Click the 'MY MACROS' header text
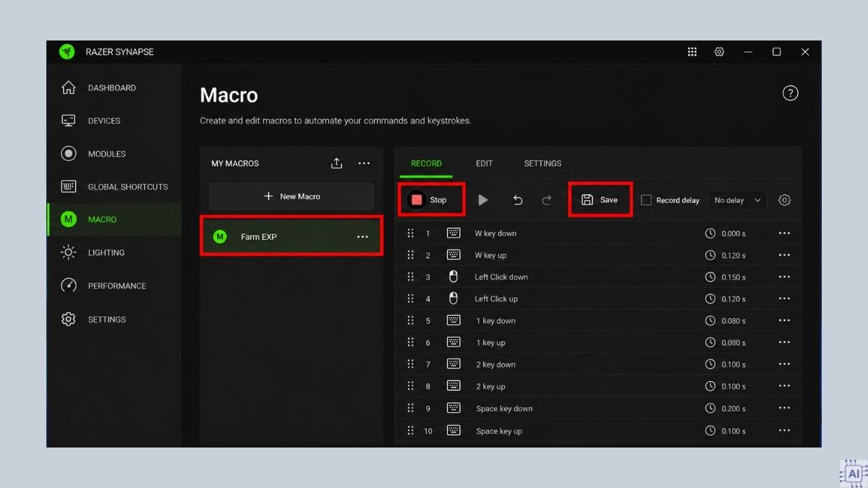The height and width of the screenshot is (488, 868). coord(235,163)
